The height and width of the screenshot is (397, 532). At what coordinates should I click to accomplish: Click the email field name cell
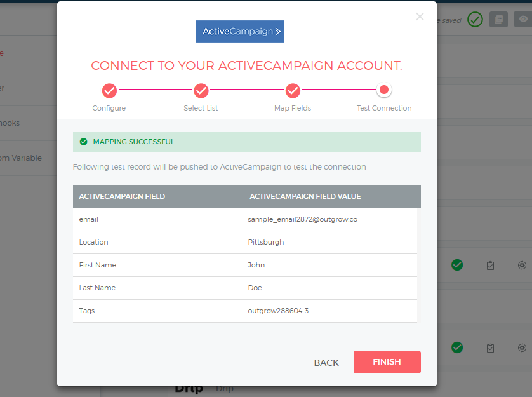(88, 219)
